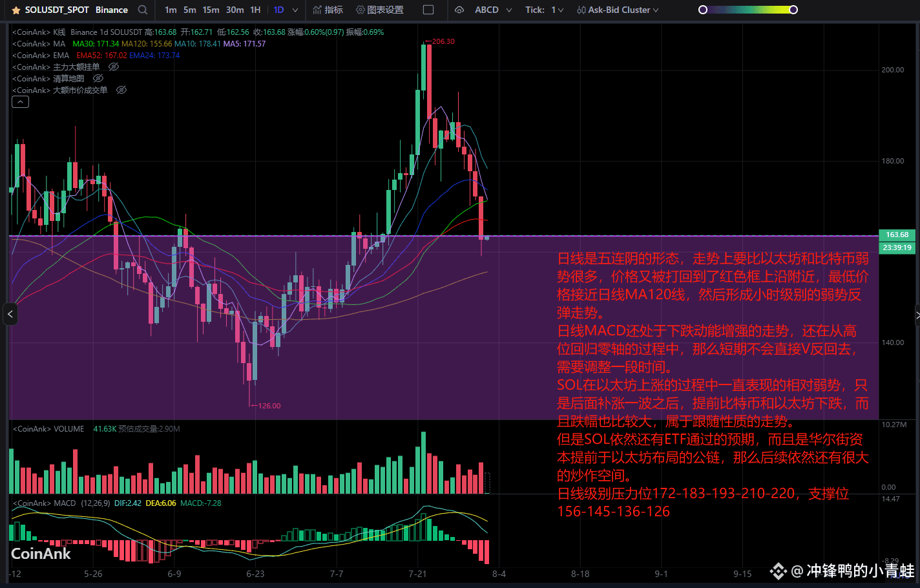The image size is (920, 588).
Task: Select the 1D timeframe
Action: [x=278, y=10]
